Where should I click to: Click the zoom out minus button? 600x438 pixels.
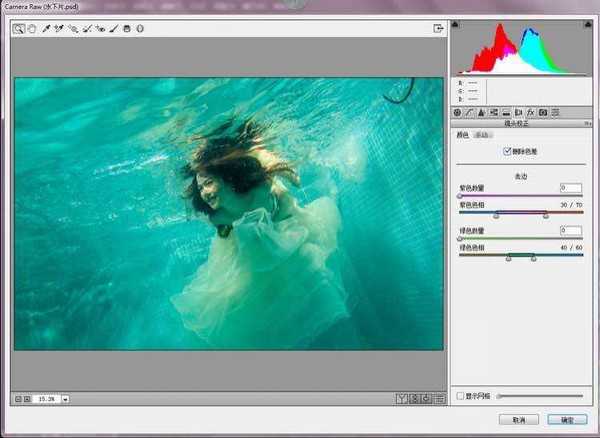(18, 398)
